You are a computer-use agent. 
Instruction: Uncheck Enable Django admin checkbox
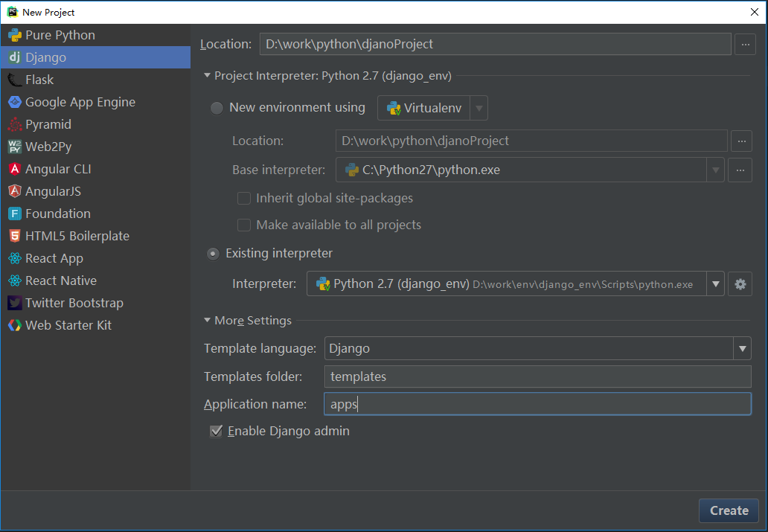216,431
